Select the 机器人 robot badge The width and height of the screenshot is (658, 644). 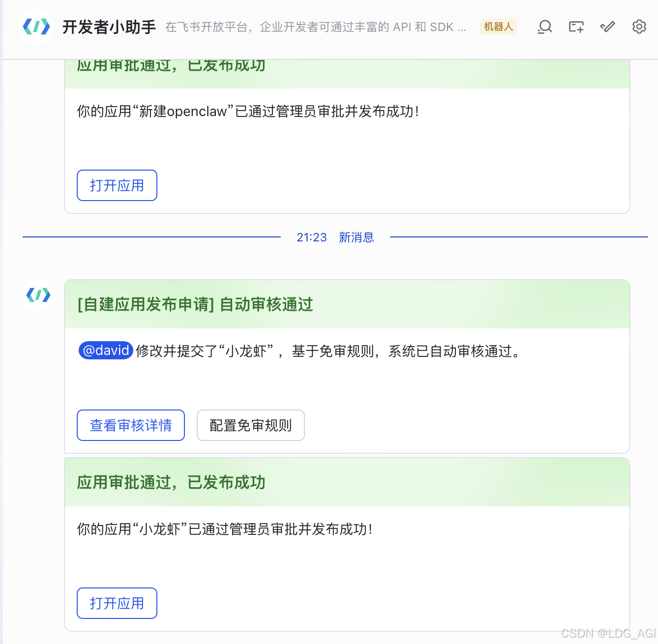[498, 27]
